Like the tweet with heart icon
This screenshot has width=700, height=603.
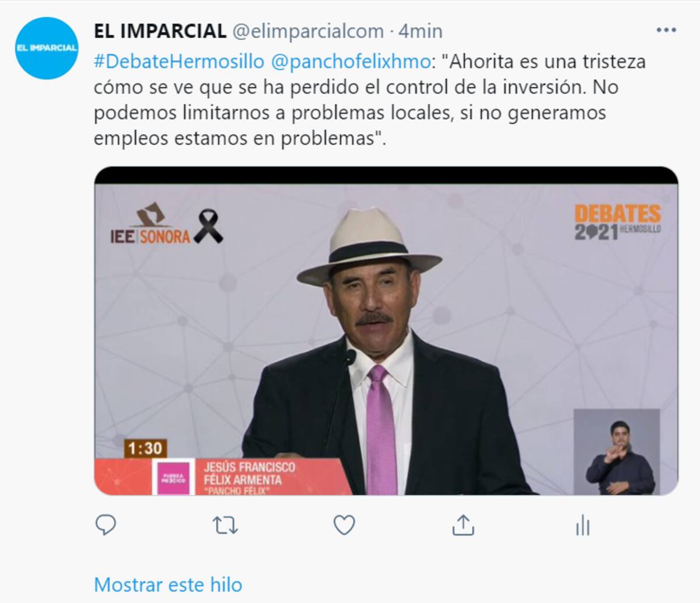pos(344,525)
